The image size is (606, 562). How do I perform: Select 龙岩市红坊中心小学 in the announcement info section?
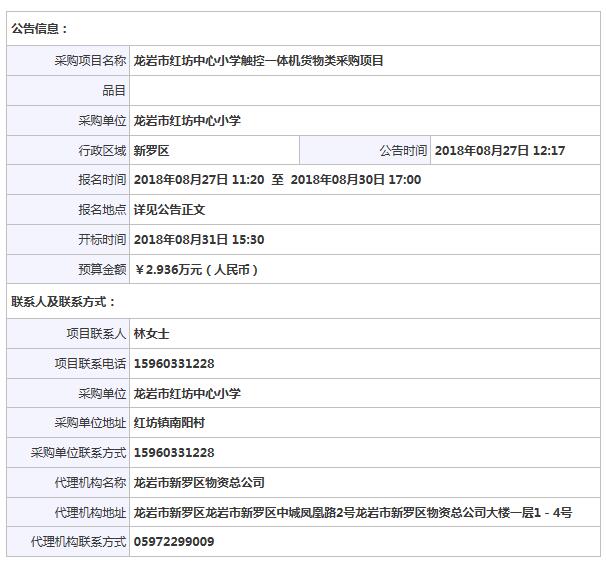(187, 121)
